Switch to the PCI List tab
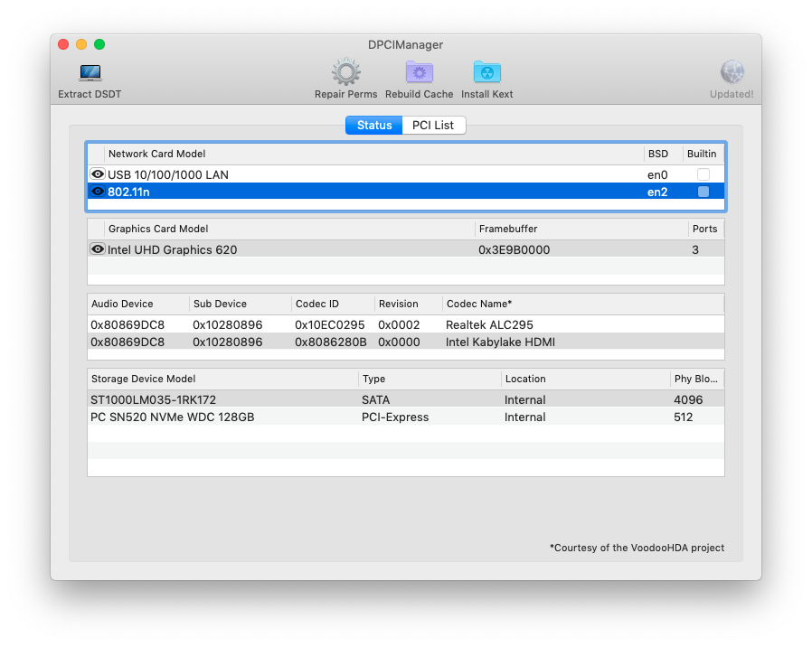 (x=433, y=126)
